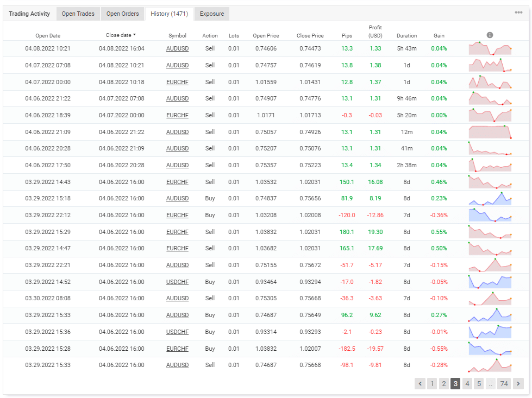The image size is (532, 398).
Task: Open AUDUSD link in the 12m duration row
Action: (178, 132)
